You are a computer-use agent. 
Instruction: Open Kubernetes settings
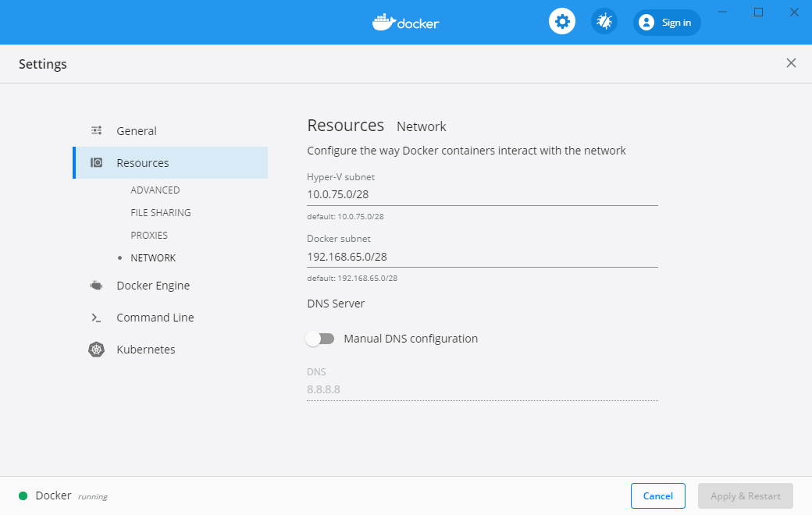pyautogui.click(x=170, y=350)
